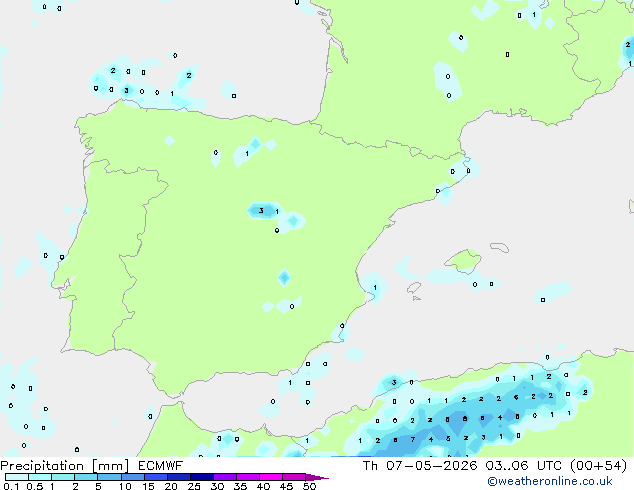Click the '0.1' legend scale label
This screenshot has width=634, height=490.
click(11, 486)
